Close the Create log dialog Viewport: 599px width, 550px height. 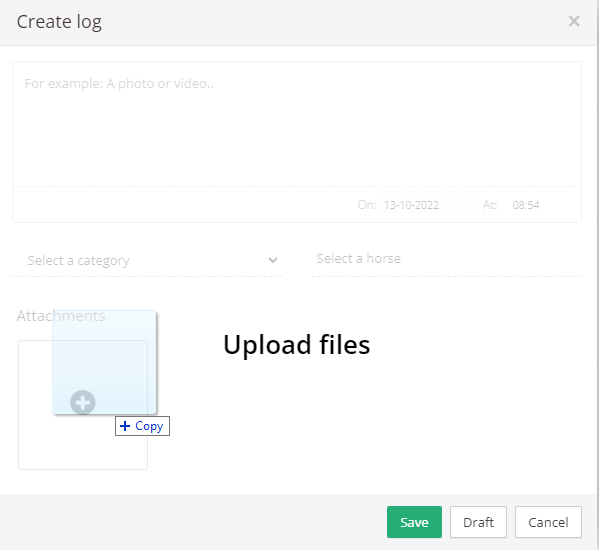pos(574,21)
